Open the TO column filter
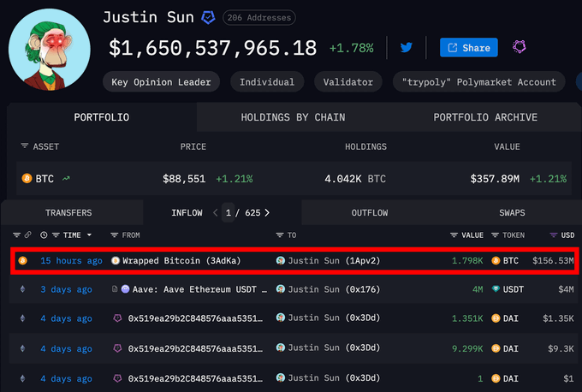The height and width of the screenshot is (392, 582). click(280, 235)
